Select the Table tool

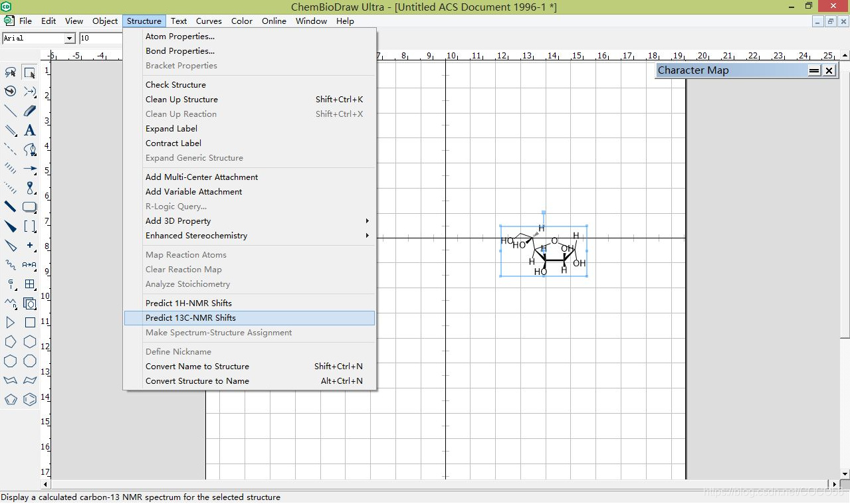(x=30, y=284)
